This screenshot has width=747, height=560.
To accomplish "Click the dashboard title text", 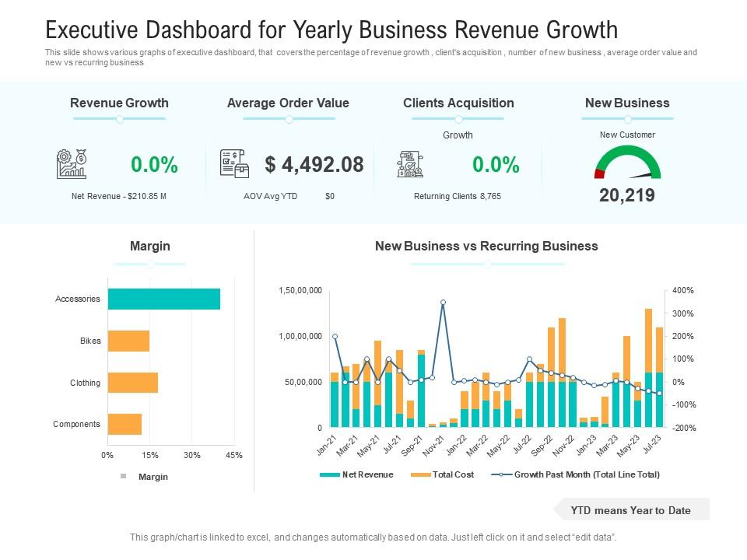I will tap(331, 30).
